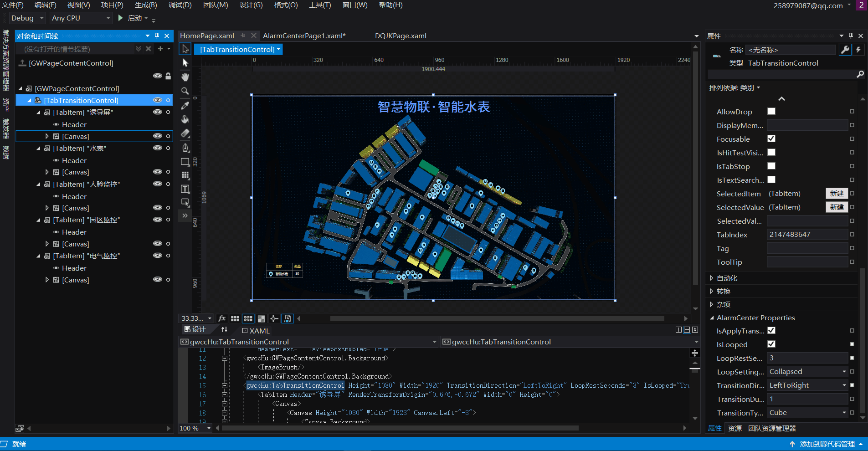Expand the 自动化 property category
This screenshot has height=451, width=868.
tap(712, 278)
